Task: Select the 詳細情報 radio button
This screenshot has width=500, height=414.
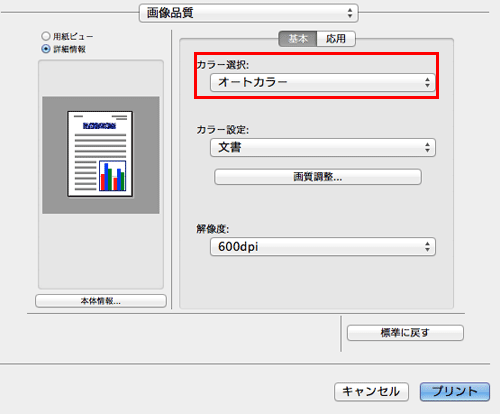Action: coord(46,49)
